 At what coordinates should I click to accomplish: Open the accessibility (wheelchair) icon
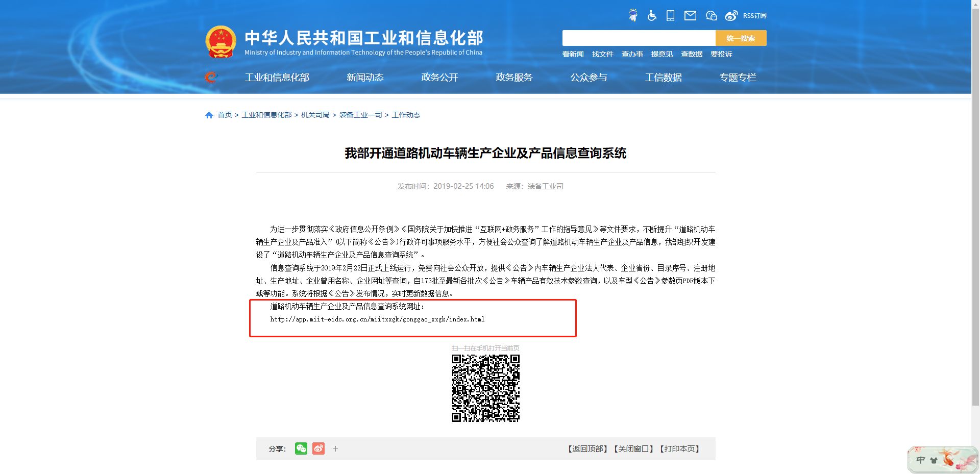[652, 15]
